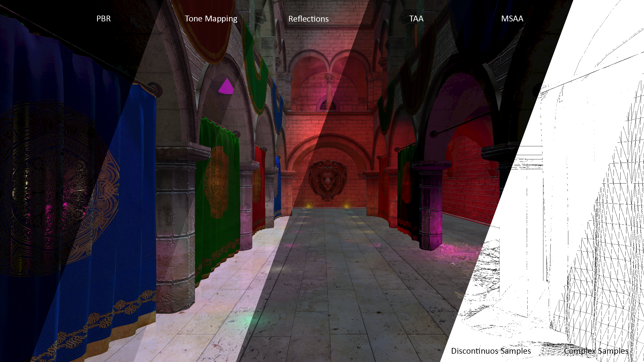Click the Tone Mapping label
644x362 pixels.
pos(211,19)
